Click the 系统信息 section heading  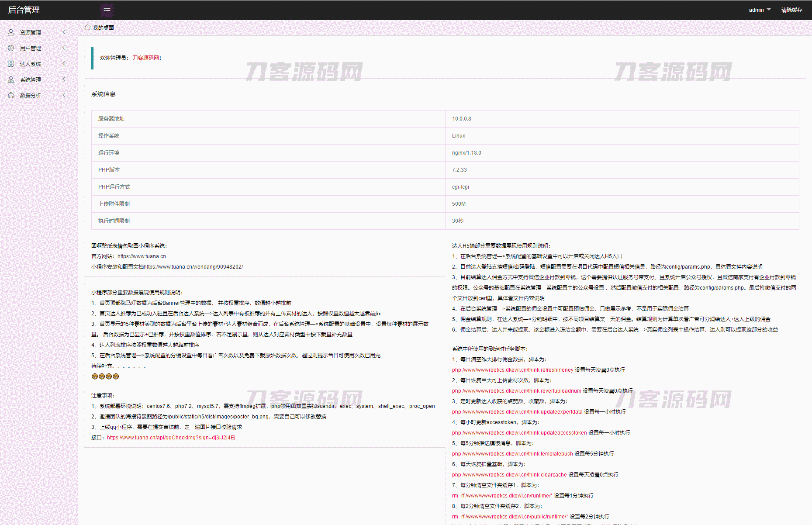[x=104, y=94]
